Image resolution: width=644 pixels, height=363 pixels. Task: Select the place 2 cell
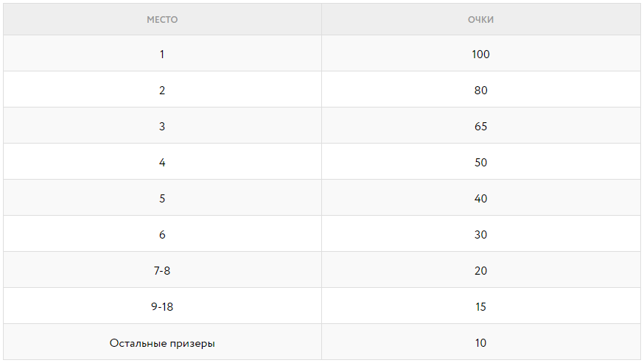point(162,91)
